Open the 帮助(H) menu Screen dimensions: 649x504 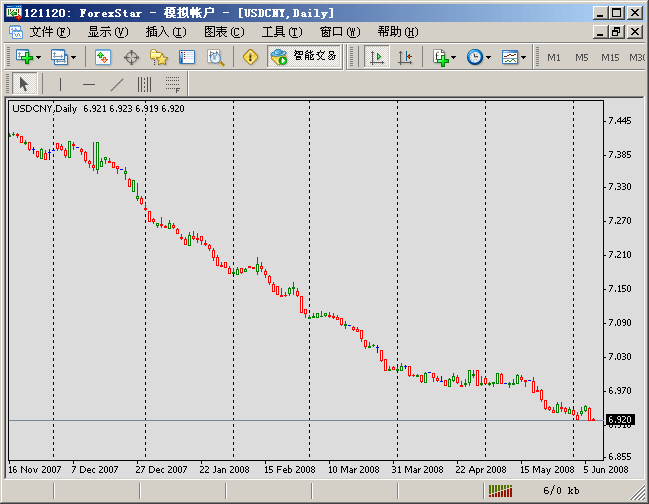pyautogui.click(x=398, y=32)
